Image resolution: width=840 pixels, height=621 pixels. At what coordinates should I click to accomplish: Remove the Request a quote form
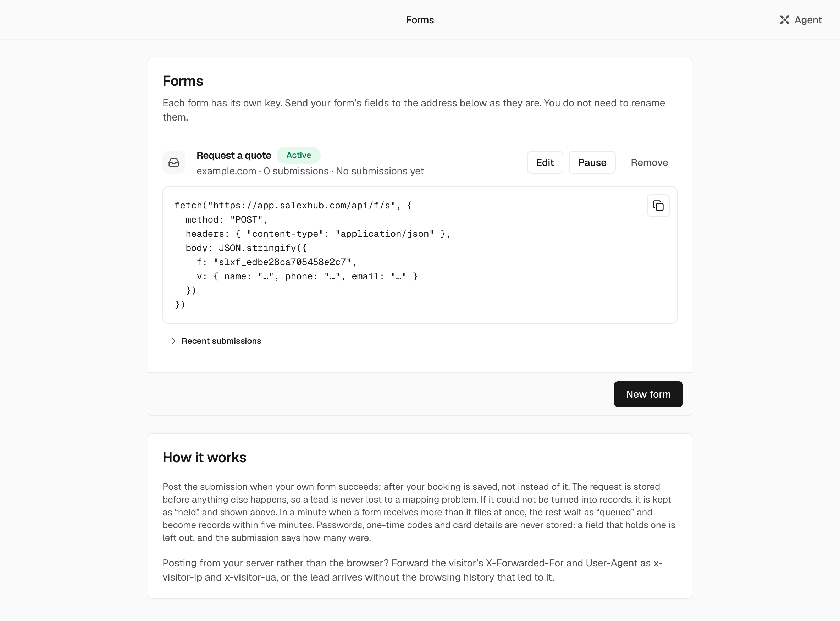pyautogui.click(x=649, y=162)
